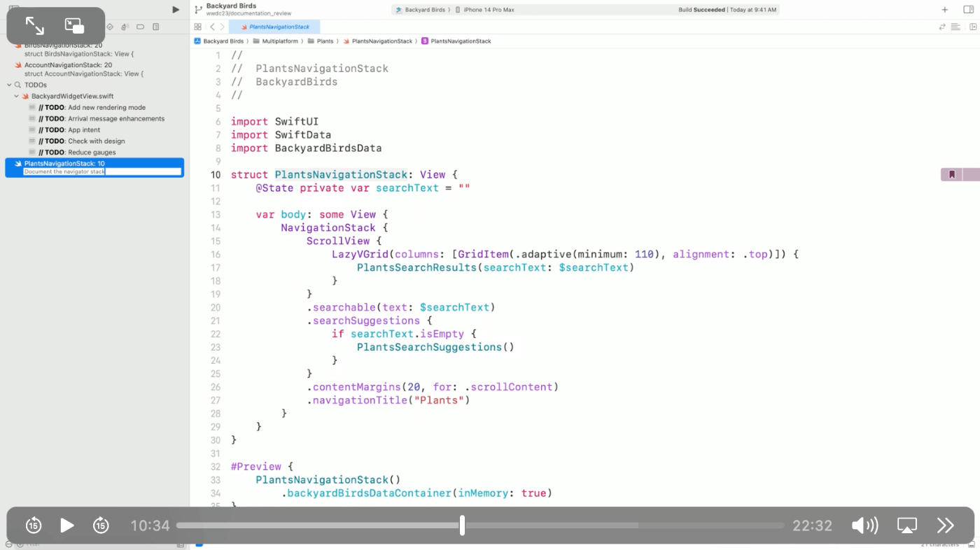
Task: Open the report navigator icon
Action: [155, 27]
